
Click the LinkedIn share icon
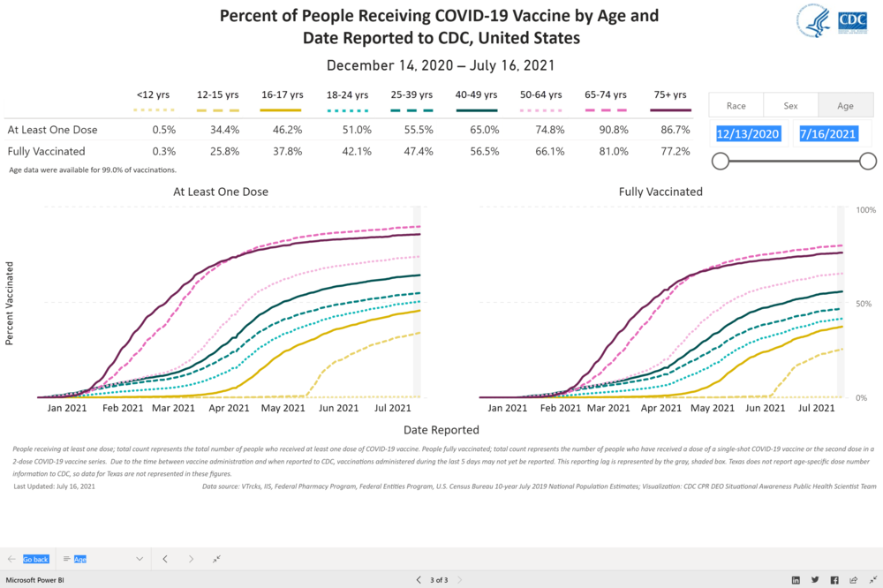point(796,579)
